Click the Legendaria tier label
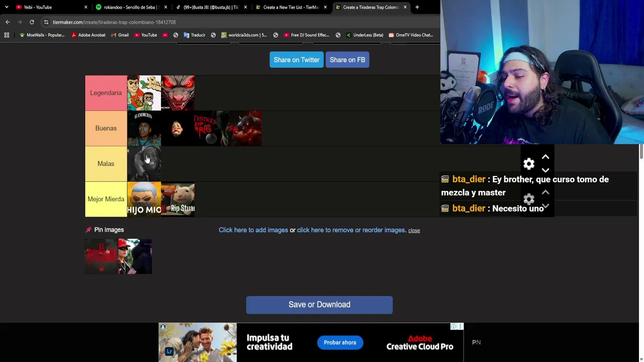This screenshot has width=644, height=362. coord(106,93)
